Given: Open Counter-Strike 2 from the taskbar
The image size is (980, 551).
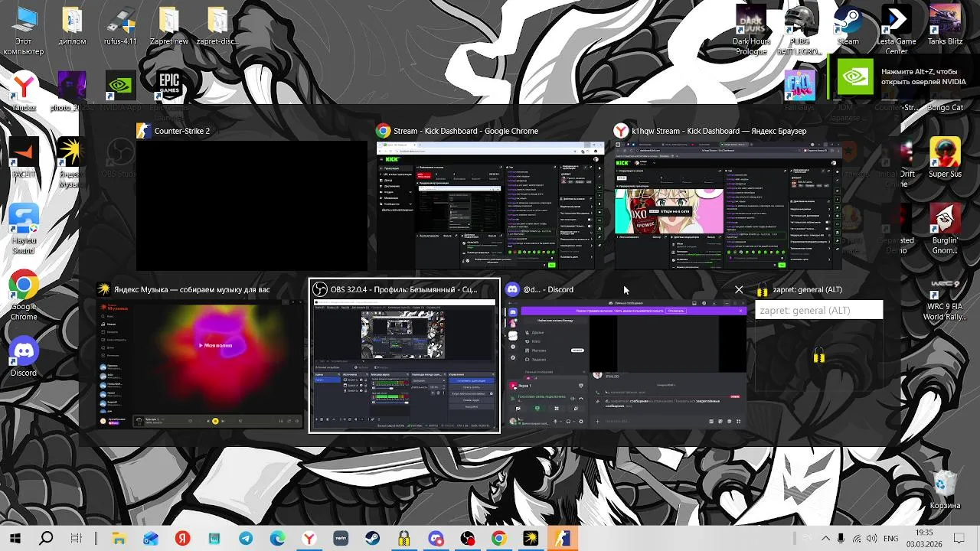Looking at the screenshot, I should pyautogui.click(x=562, y=539).
